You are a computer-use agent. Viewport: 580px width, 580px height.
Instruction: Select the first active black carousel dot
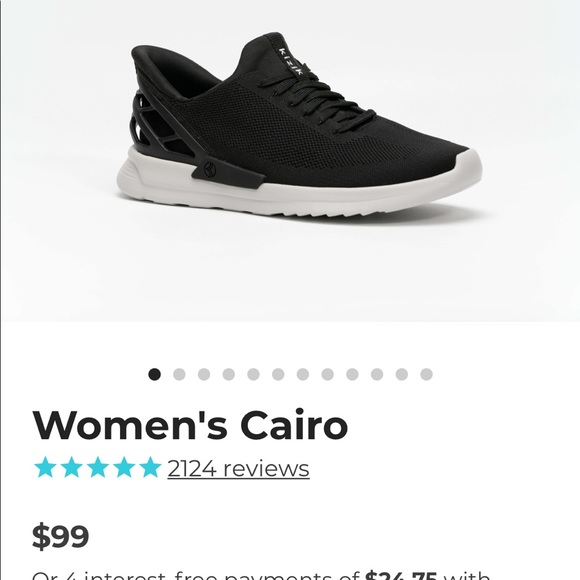[x=155, y=374]
